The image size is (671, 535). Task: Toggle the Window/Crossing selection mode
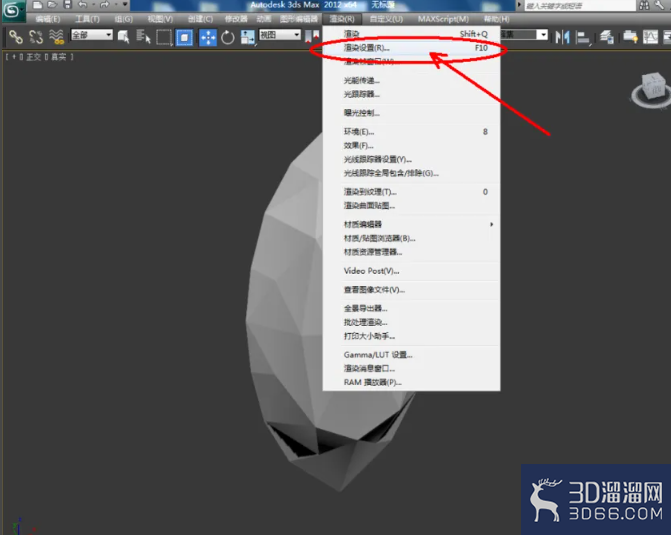pyautogui.click(x=184, y=37)
